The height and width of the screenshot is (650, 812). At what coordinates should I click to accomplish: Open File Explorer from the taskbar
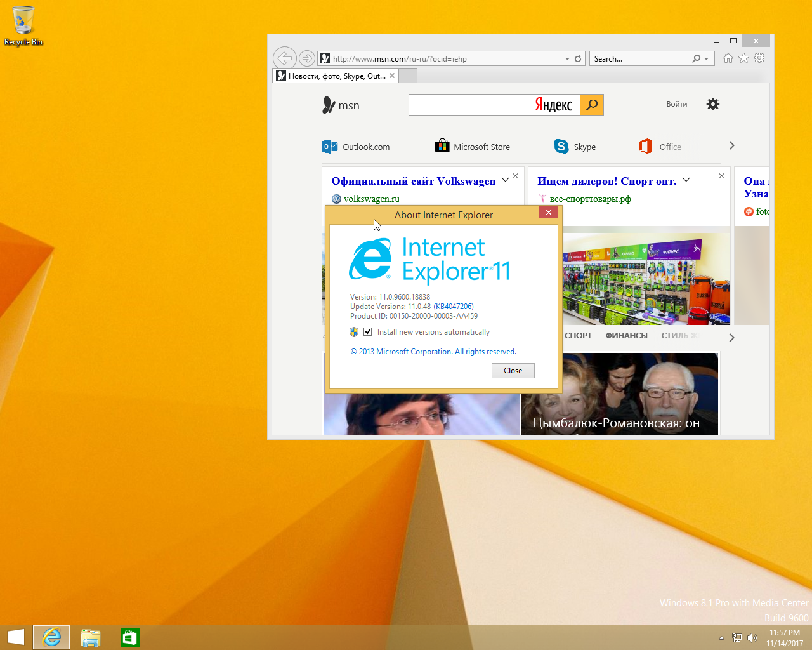pyautogui.click(x=91, y=637)
